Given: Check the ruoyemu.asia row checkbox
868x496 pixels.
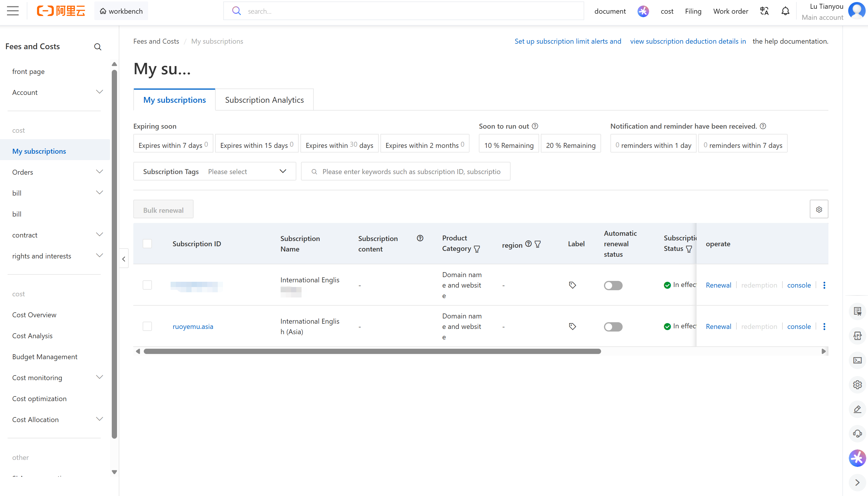Looking at the screenshot, I should point(147,326).
